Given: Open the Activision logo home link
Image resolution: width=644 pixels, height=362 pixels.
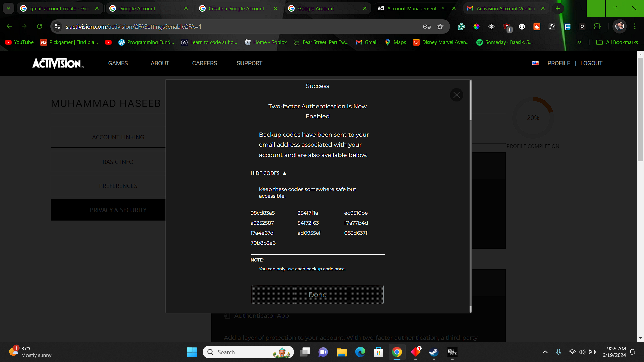Looking at the screenshot, I should 58,63.
